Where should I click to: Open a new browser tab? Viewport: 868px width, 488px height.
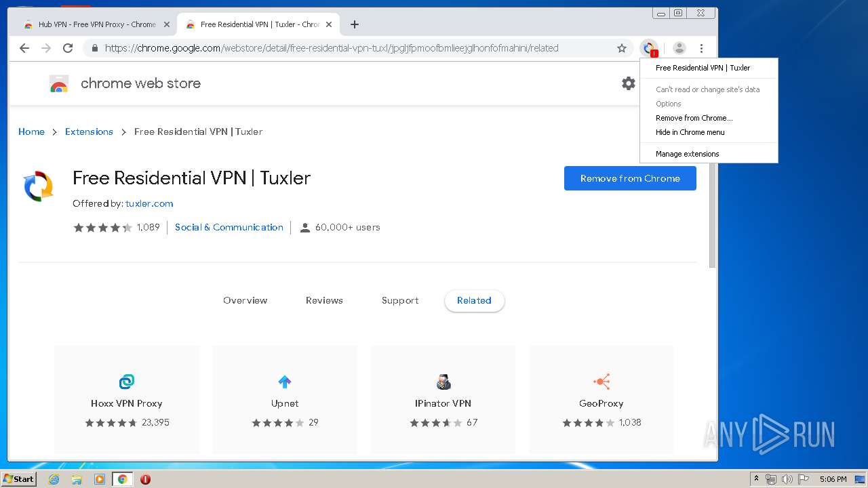(x=354, y=24)
